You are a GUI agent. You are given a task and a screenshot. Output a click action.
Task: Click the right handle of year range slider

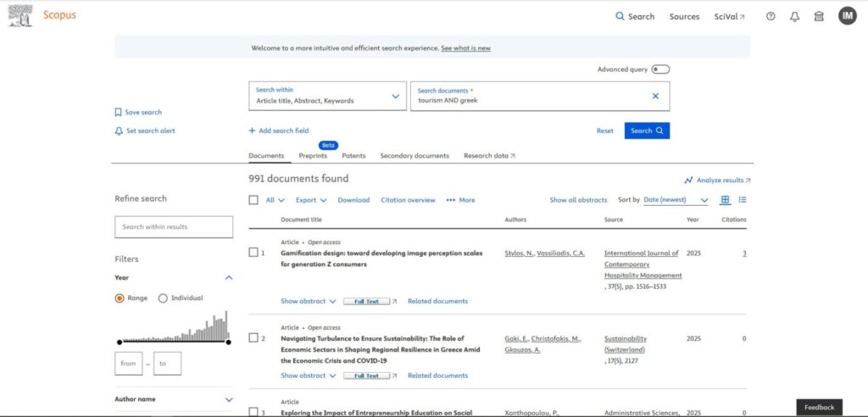pos(228,342)
